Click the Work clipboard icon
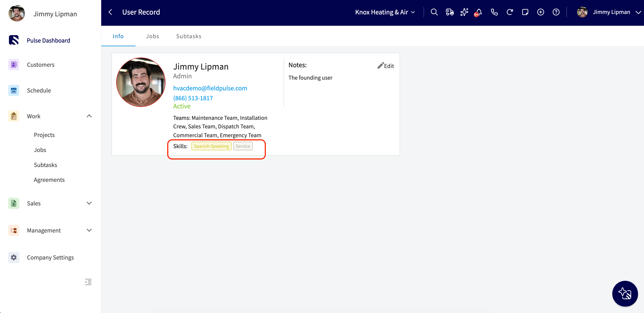The width and height of the screenshot is (644, 313). point(14,116)
